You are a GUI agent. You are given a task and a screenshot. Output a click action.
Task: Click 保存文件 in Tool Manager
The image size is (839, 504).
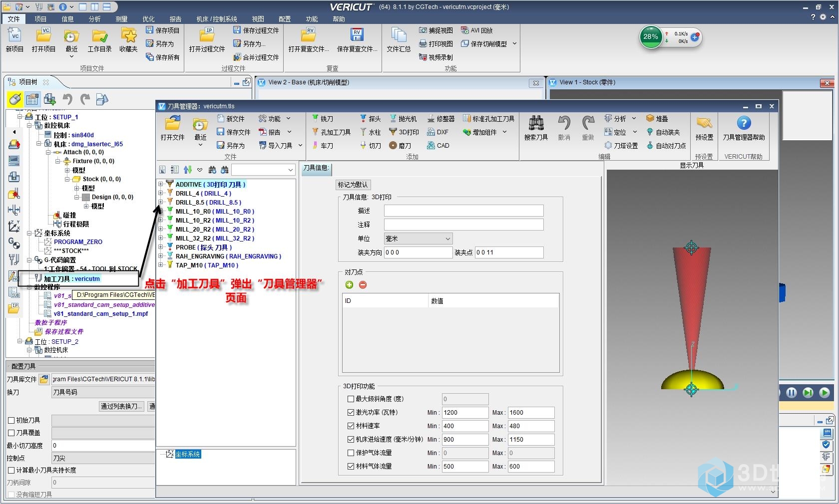(234, 132)
